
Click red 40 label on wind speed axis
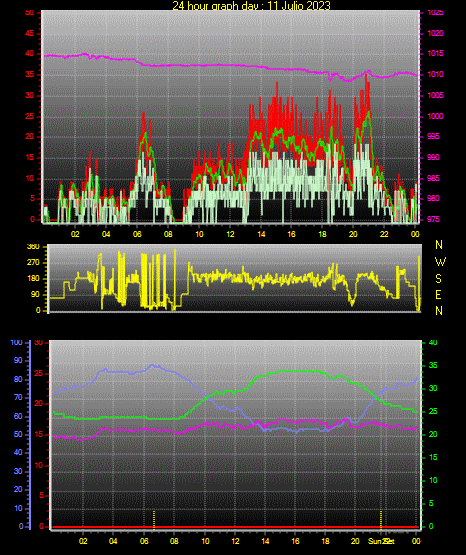pos(30,54)
